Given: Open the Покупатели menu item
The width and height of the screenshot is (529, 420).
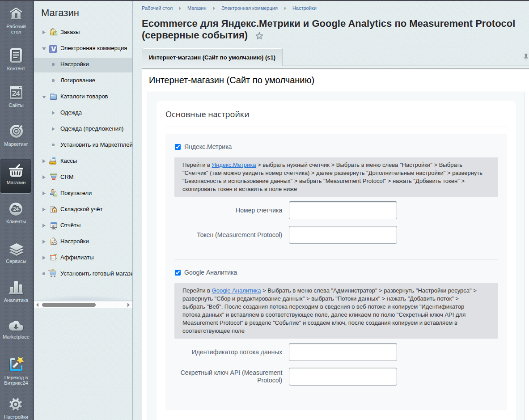Looking at the screenshot, I should tap(76, 193).
